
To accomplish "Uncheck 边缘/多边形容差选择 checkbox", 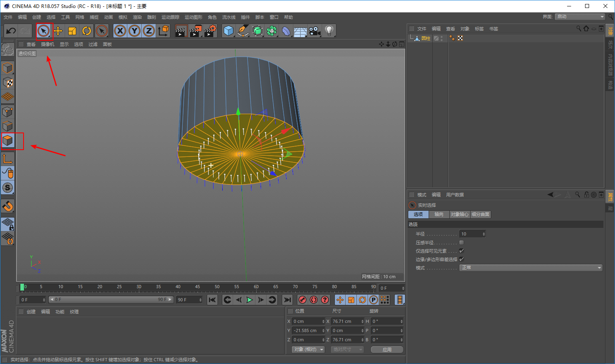I will click(x=461, y=259).
